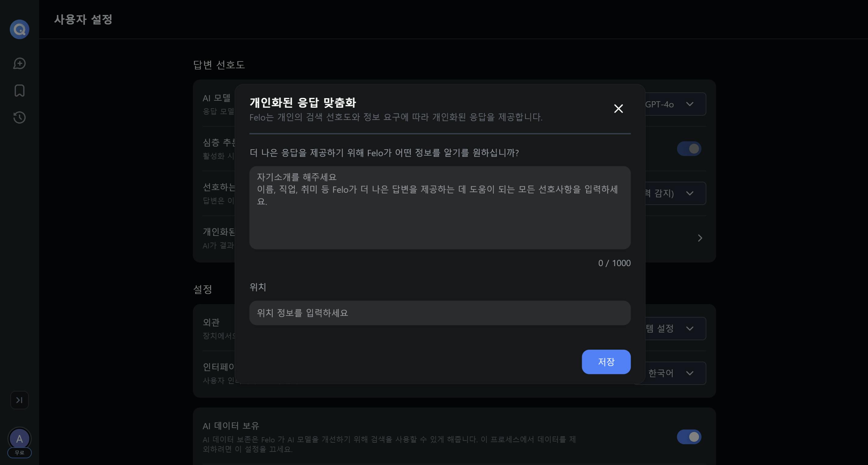The image size is (868, 465).
Task: Expand personalization row chevron arrow
Action: click(x=700, y=238)
